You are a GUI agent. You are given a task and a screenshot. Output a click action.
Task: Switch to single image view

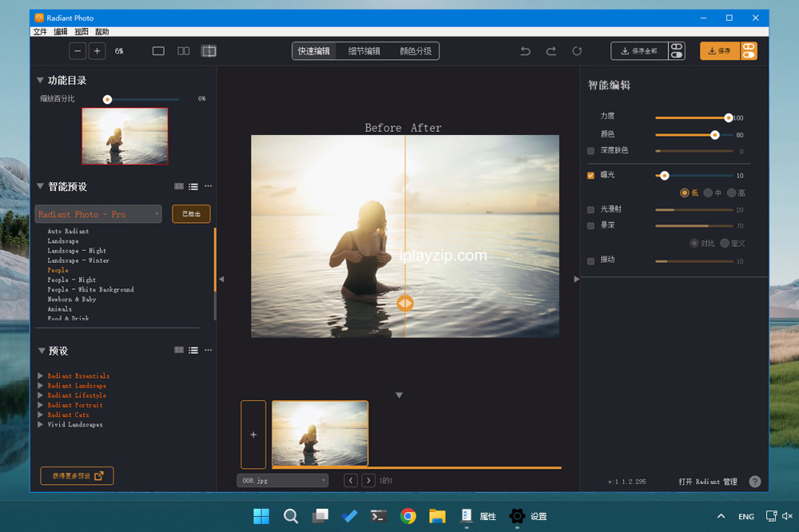158,51
